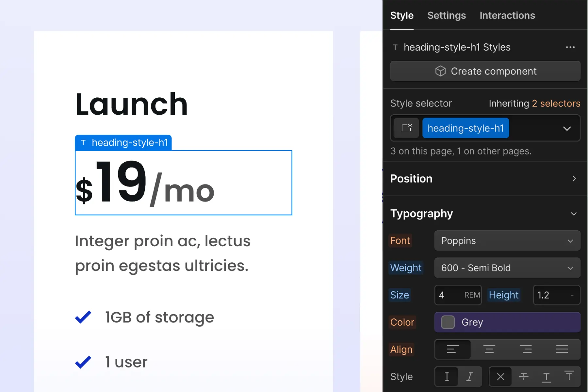Switch to the Settings tab
The image size is (588, 392).
coord(447,15)
